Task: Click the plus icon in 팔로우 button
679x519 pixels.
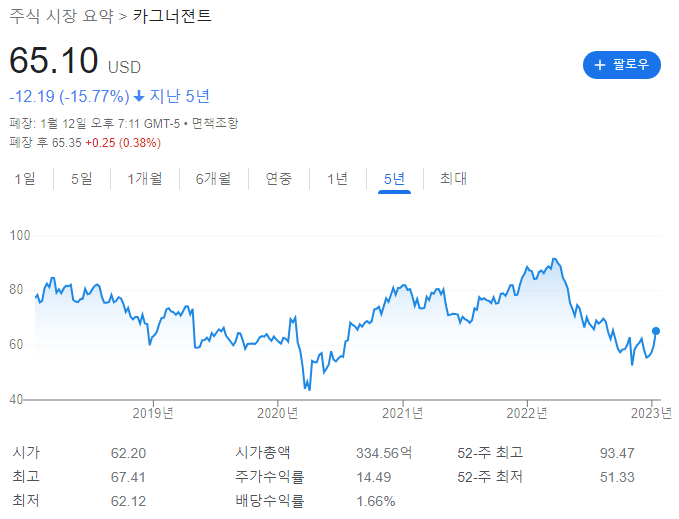Action: click(600, 65)
